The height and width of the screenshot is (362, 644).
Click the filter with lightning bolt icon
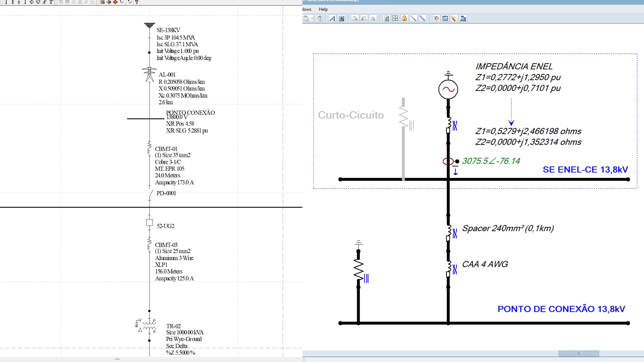436,18
